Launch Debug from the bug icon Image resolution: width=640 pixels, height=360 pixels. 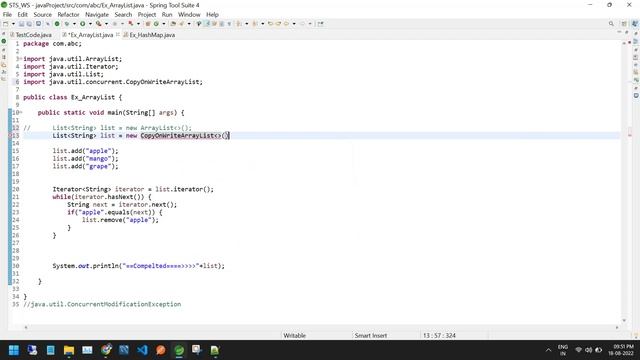pos(67,24)
